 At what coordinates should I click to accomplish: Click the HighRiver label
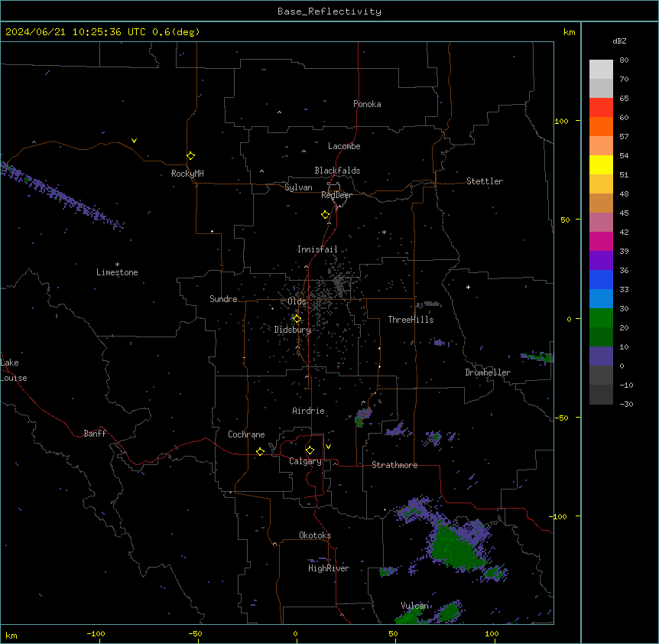click(329, 568)
